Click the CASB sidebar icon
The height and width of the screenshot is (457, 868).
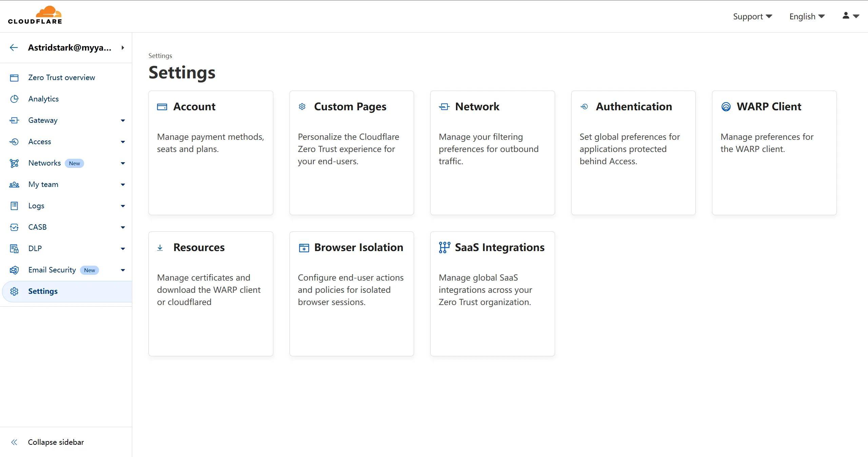click(14, 227)
